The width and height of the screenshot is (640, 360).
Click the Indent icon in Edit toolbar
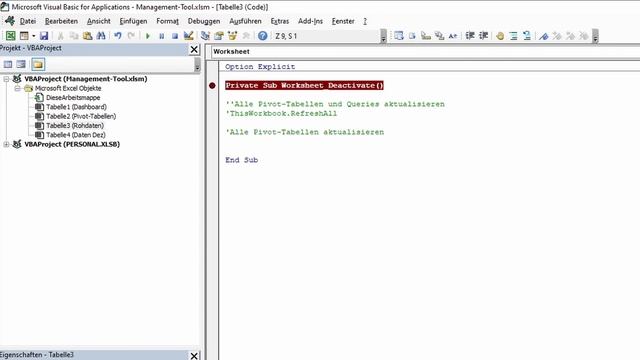click(470, 36)
